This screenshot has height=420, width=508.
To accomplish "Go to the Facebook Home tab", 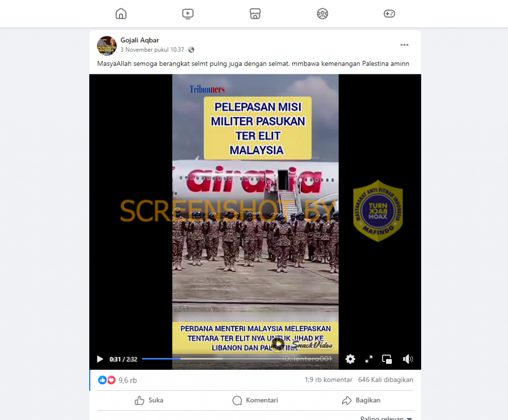I will [121, 13].
